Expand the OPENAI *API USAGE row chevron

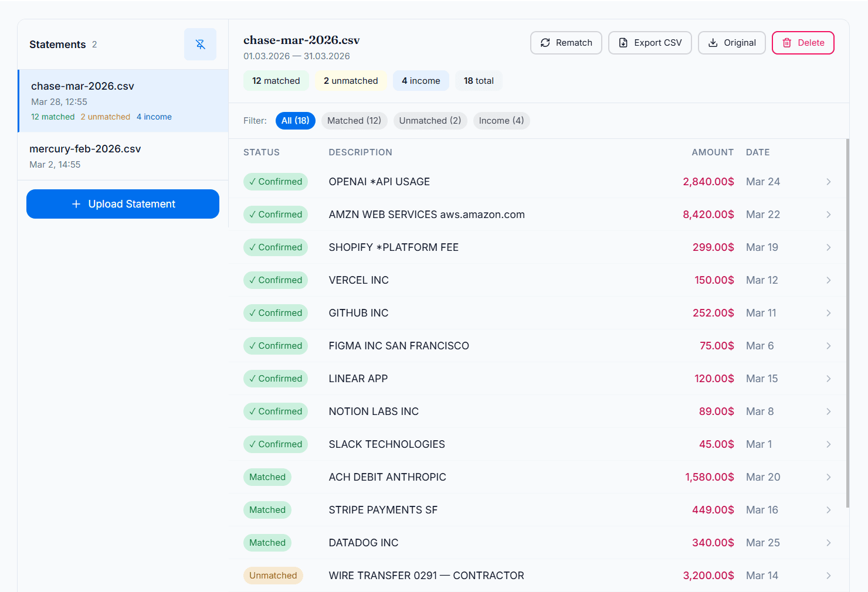tap(828, 182)
